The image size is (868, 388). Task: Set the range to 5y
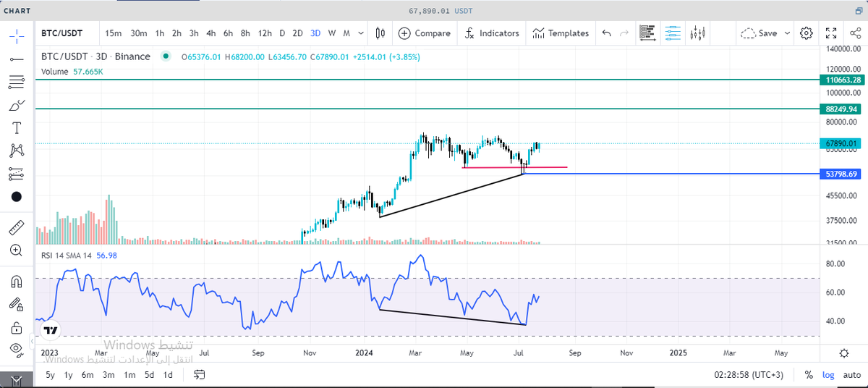(50, 375)
